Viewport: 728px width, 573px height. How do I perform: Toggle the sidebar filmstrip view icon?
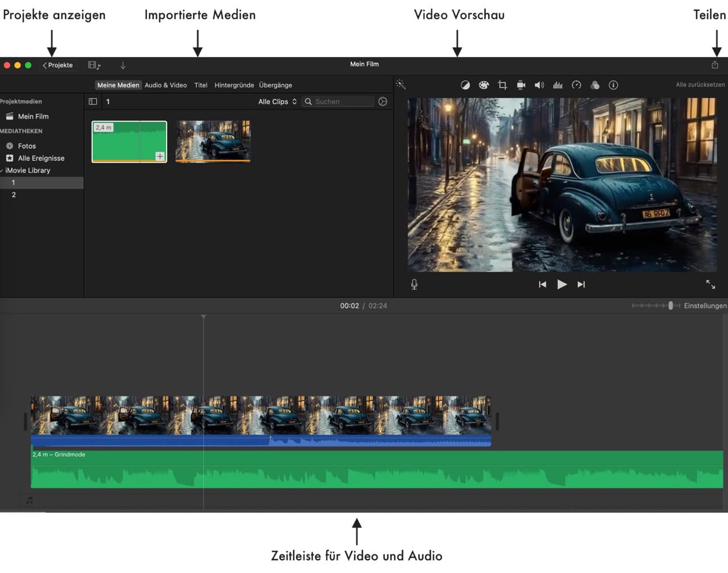click(x=93, y=101)
